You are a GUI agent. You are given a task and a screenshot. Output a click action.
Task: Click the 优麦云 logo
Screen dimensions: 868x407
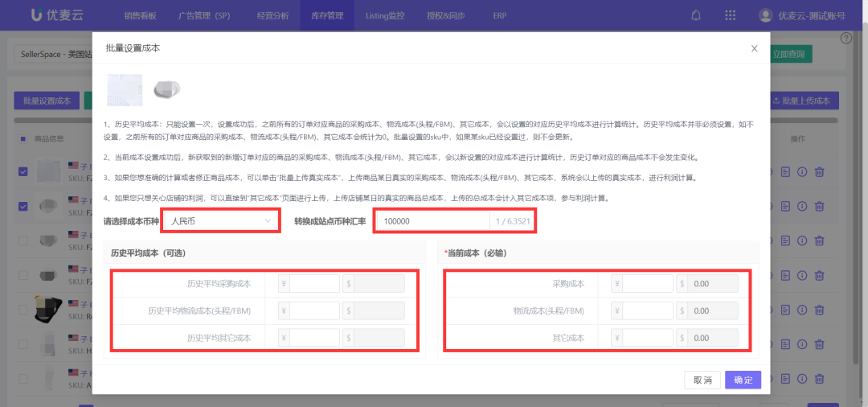57,15
